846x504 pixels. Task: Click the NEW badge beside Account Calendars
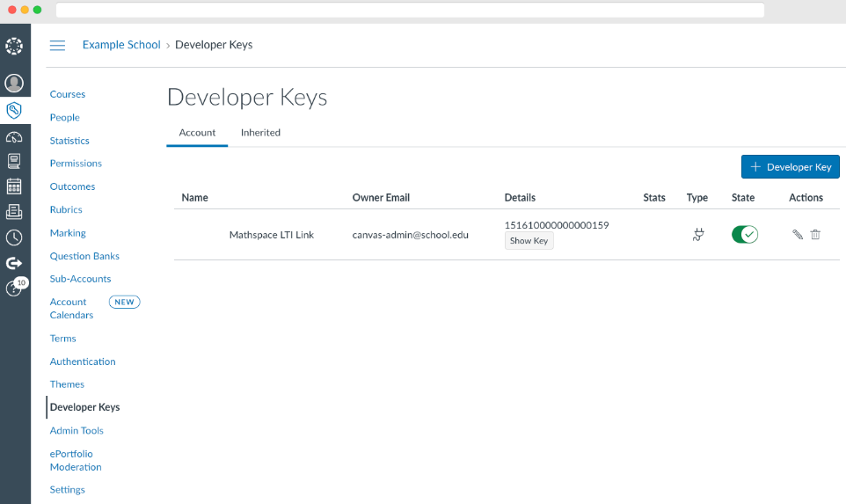[x=124, y=303]
